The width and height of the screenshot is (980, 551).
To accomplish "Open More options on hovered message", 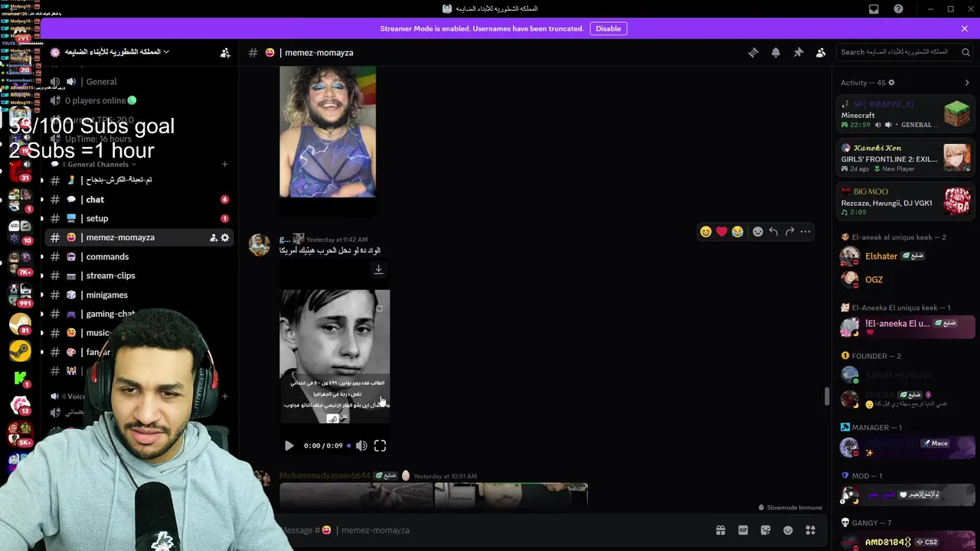I will [x=805, y=232].
